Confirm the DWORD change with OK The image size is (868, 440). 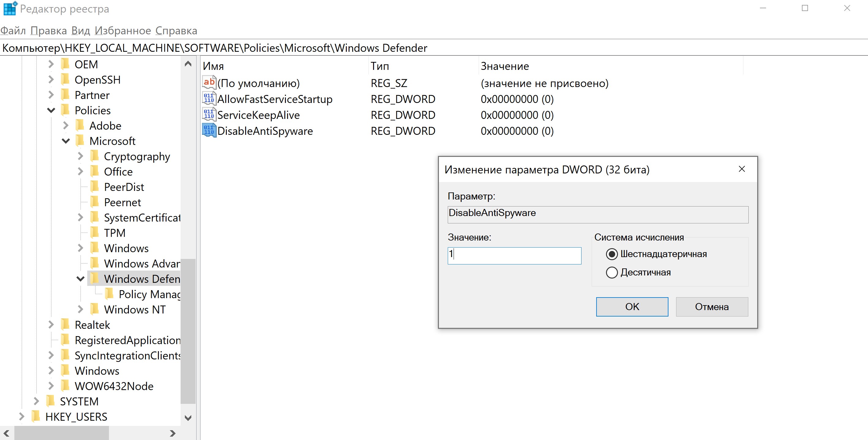coord(632,307)
